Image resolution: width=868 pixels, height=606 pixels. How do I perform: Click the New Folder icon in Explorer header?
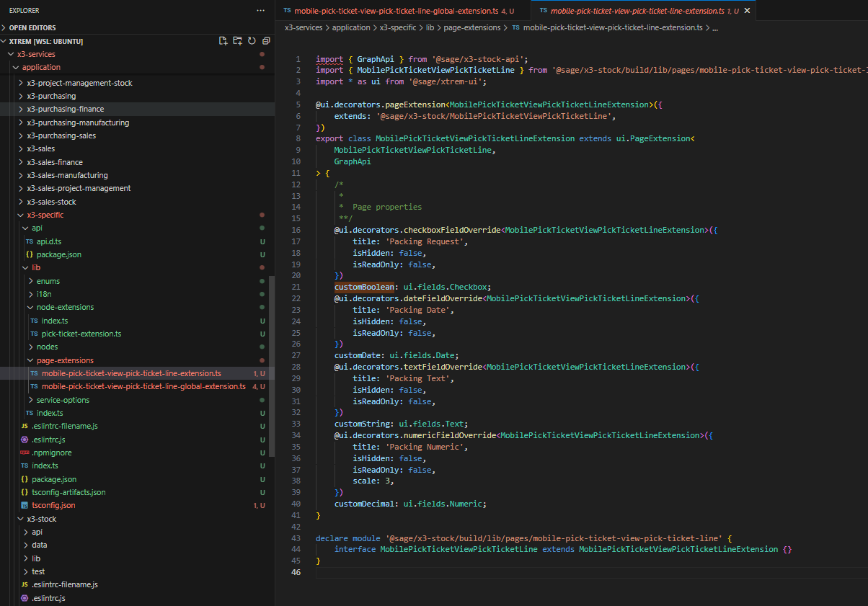point(237,41)
